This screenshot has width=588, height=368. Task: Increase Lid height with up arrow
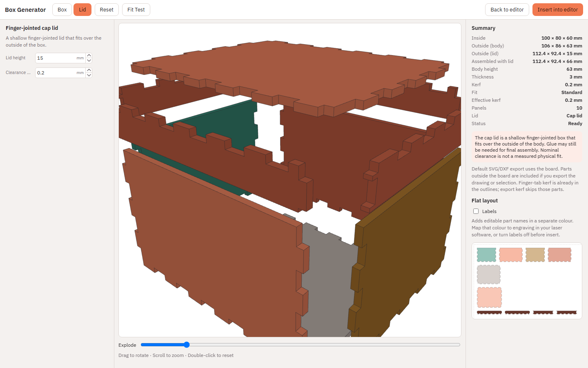coord(89,56)
